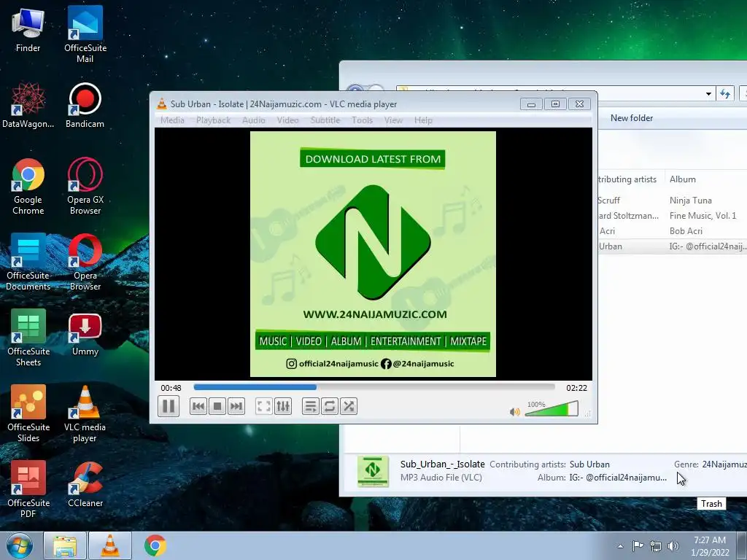Open Opera Browser desktop shortcut
Image resolution: width=747 pixels, height=560 pixels.
click(x=85, y=262)
